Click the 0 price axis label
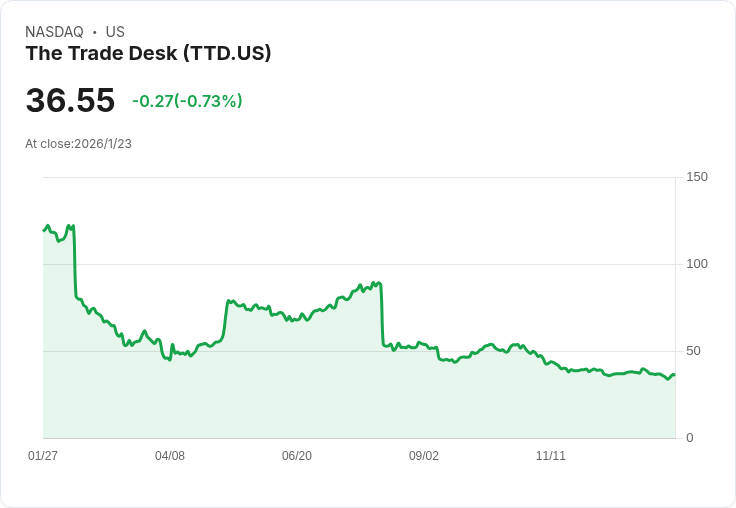736x508 pixels. (x=690, y=438)
